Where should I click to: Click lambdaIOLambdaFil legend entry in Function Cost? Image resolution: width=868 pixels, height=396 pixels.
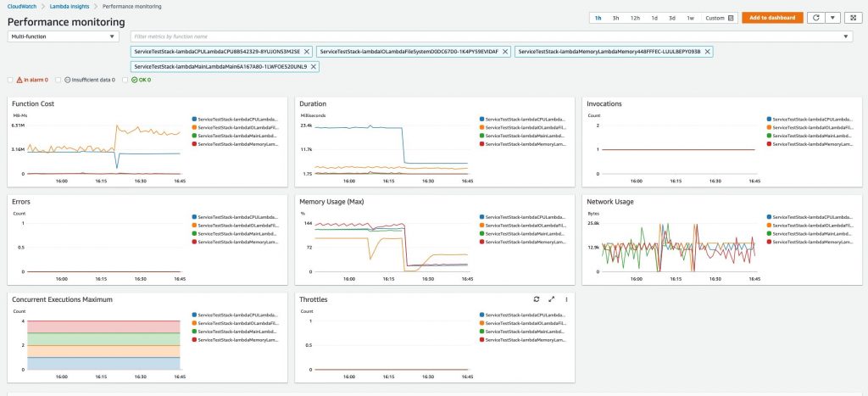[x=238, y=127]
